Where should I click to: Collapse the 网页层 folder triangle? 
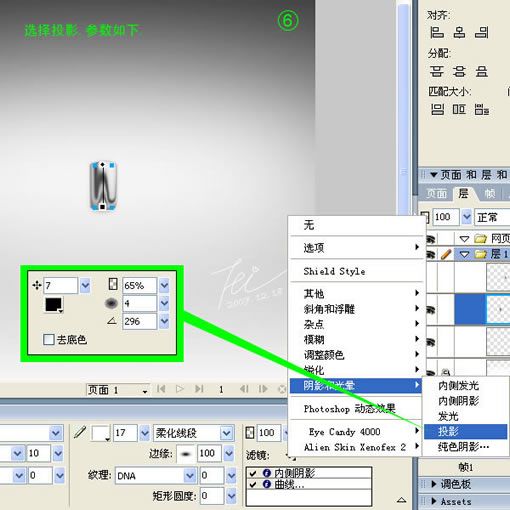click(464, 239)
